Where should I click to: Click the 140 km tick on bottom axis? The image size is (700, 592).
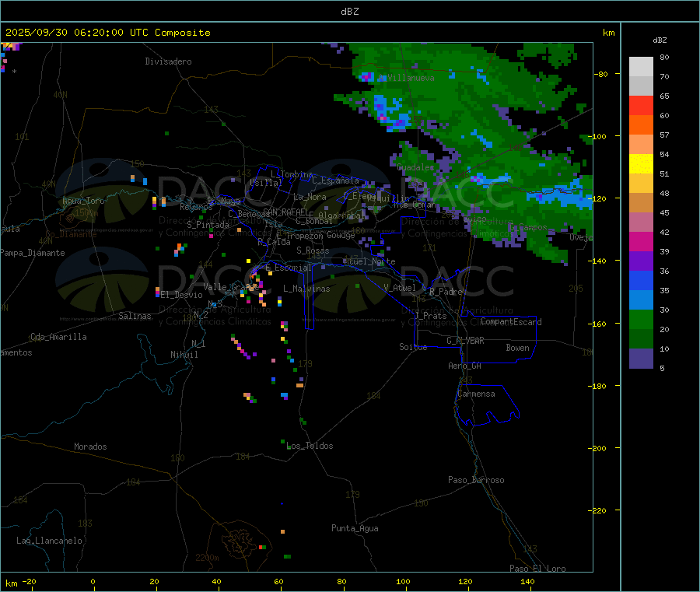click(x=527, y=582)
